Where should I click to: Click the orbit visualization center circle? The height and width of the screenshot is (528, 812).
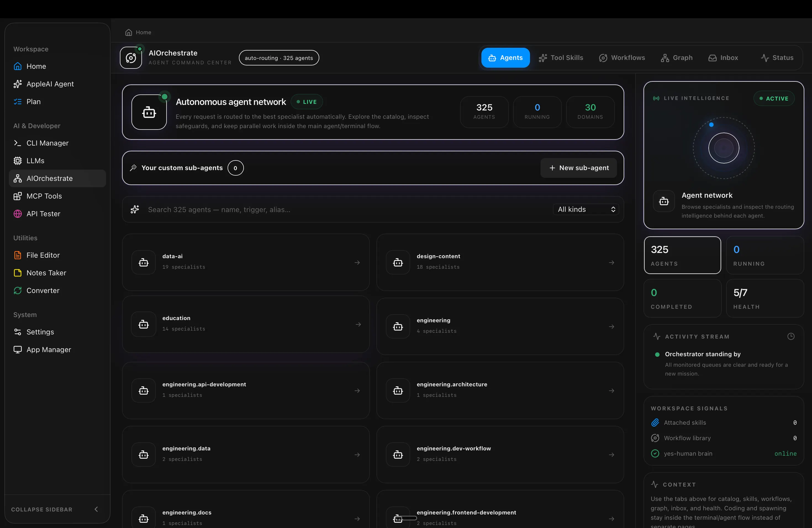[724, 148]
